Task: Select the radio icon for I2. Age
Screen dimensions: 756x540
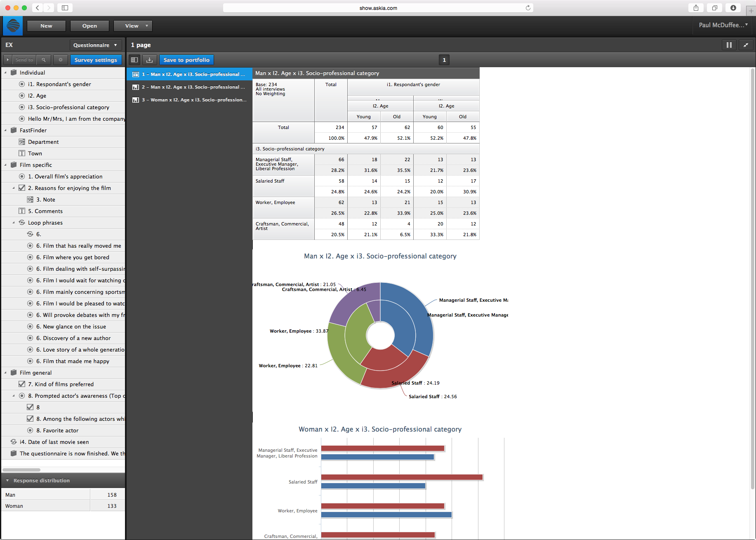Action: coord(22,96)
